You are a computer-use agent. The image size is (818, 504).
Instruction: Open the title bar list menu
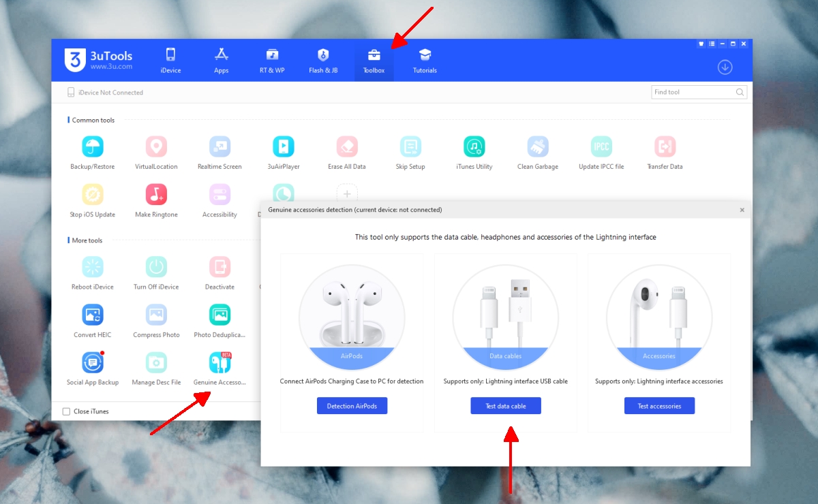click(x=711, y=44)
